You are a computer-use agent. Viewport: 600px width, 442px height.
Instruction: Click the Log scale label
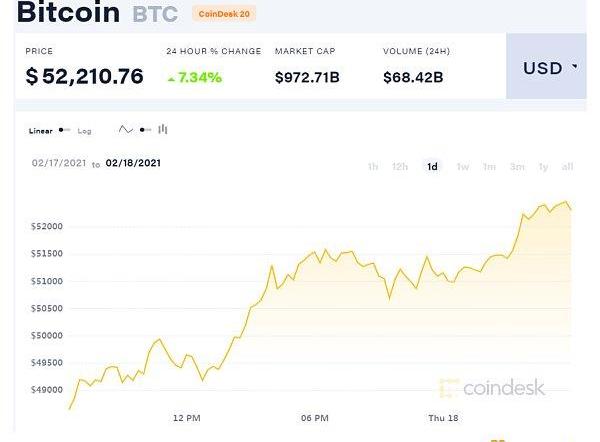point(85,131)
